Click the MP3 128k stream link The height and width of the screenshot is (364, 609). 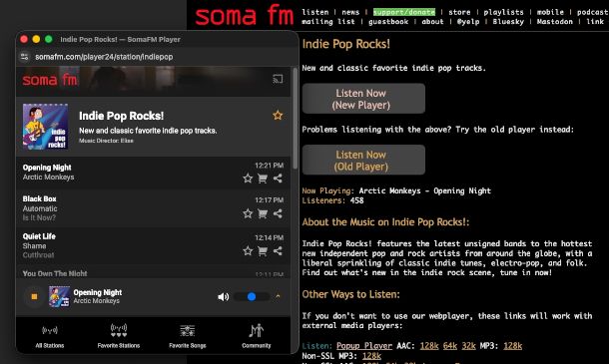(x=513, y=346)
